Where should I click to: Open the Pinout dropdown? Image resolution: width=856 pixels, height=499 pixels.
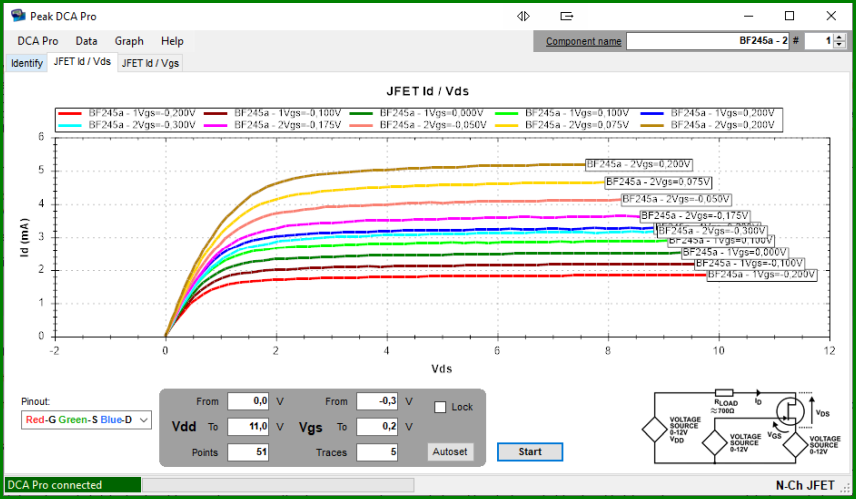tap(86, 420)
